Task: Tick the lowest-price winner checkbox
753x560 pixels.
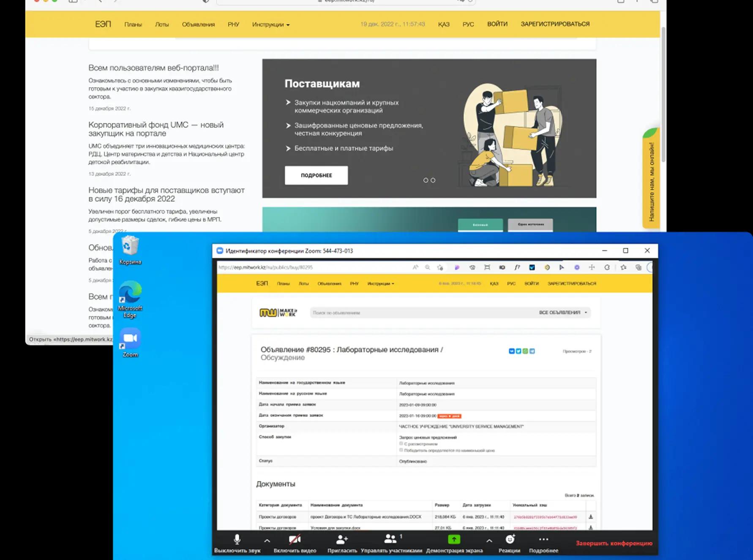Action: click(401, 450)
